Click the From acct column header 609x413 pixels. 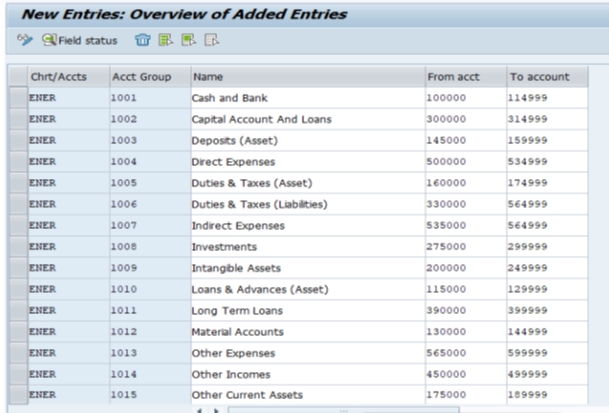pos(466,77)
